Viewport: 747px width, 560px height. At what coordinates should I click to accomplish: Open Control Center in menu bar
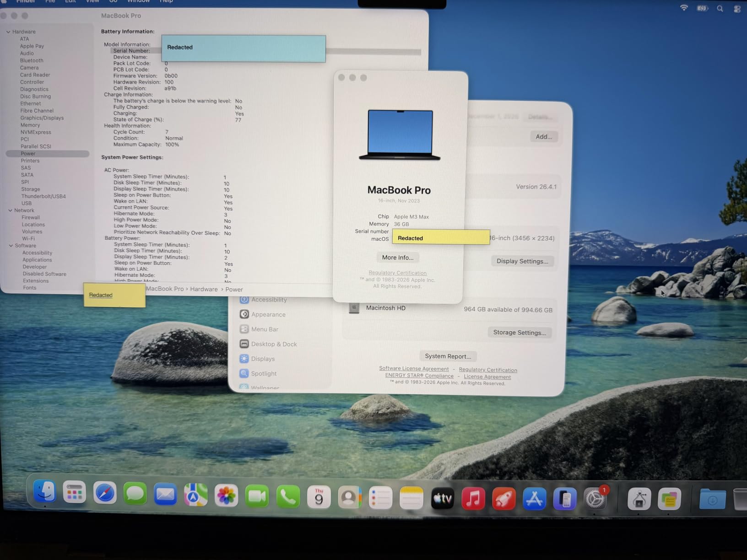point(737,9)
